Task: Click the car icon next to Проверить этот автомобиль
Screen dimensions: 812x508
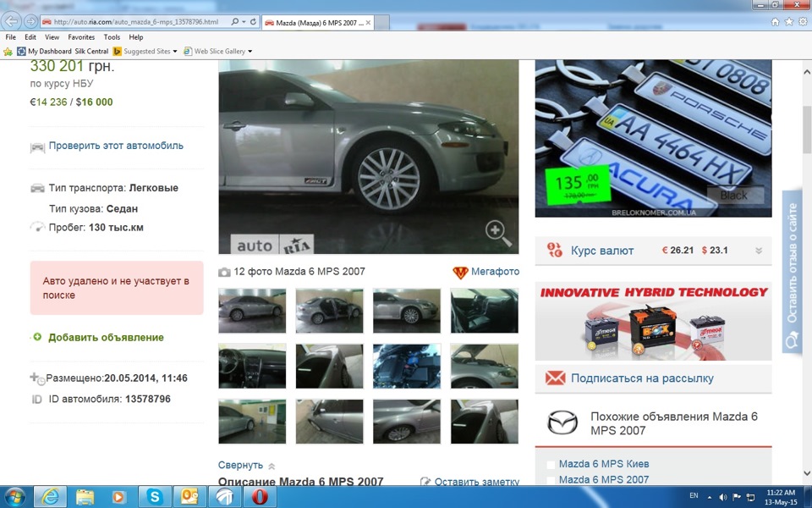Action: (x=37, y=147)
